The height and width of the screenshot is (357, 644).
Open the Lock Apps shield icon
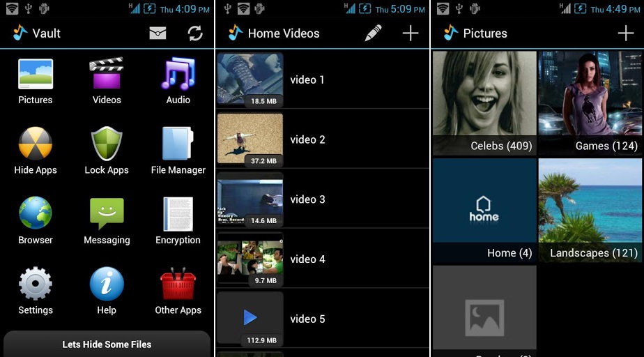(x=107, y=143)
